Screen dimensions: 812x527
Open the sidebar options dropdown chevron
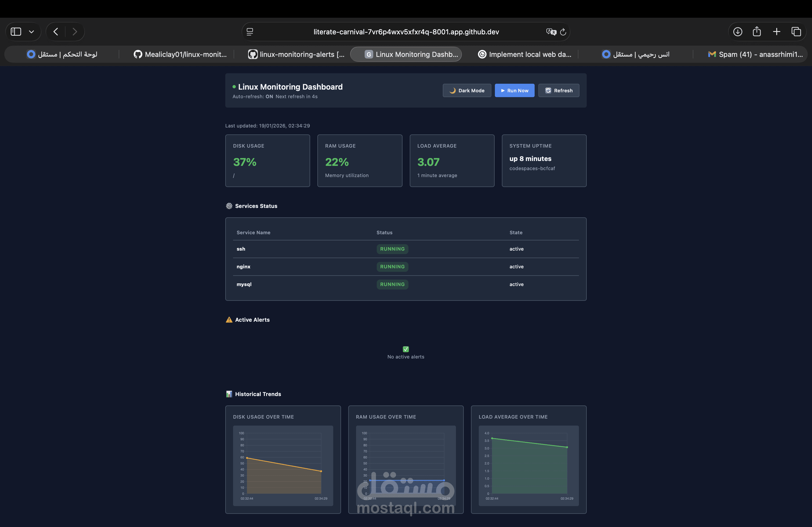coord(31,32)
